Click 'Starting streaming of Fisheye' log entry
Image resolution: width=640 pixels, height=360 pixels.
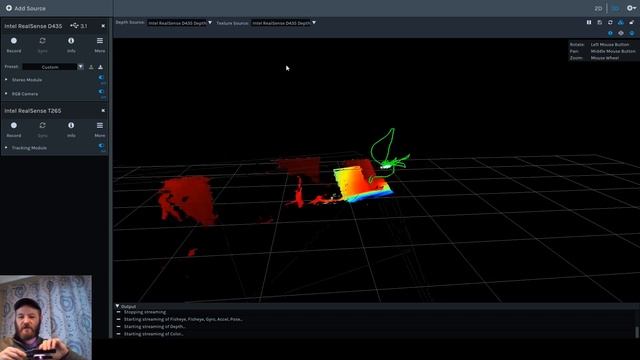[183, 319]
